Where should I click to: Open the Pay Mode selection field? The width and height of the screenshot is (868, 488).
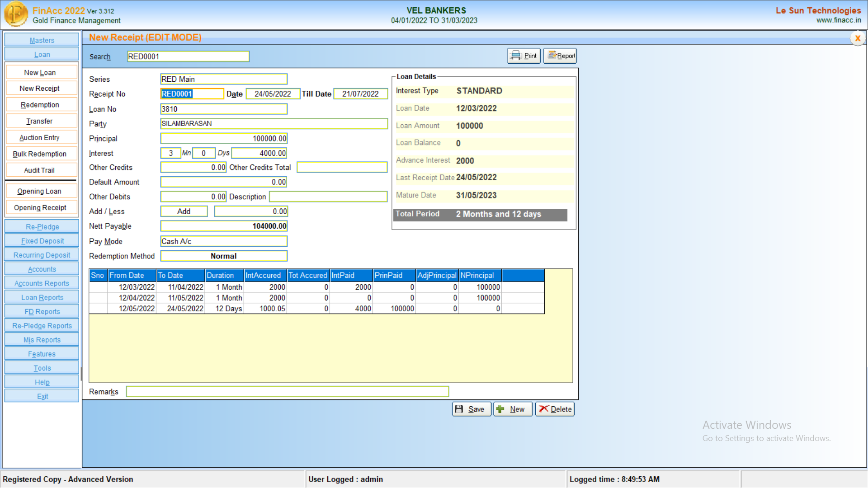coord(223,241)
